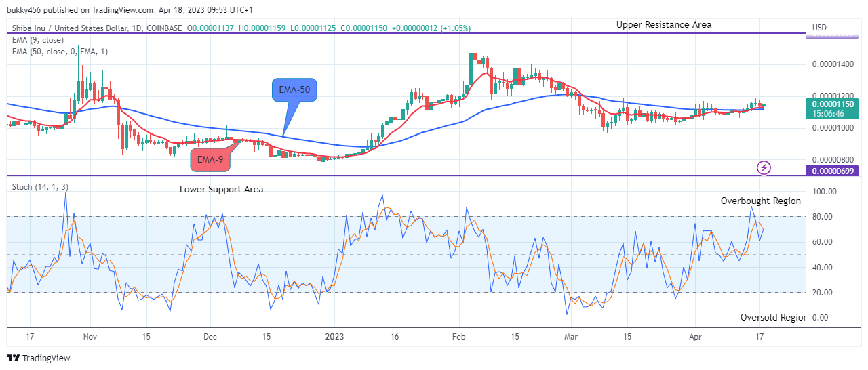Click the purple lightning bolt icon
868x370 pixels.
764,167
